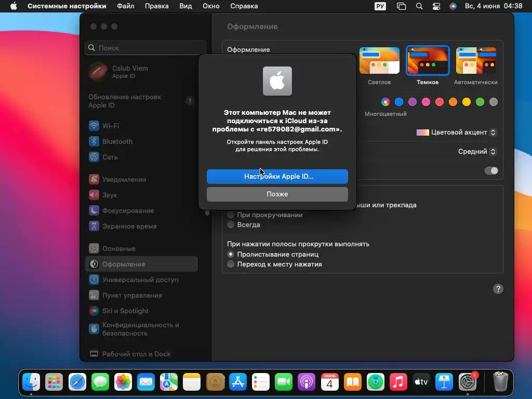Image resolution: width=532 pixels, height=399 pixels.
Task: Open System Settings icon in the Dock
Action: [467, 382]
